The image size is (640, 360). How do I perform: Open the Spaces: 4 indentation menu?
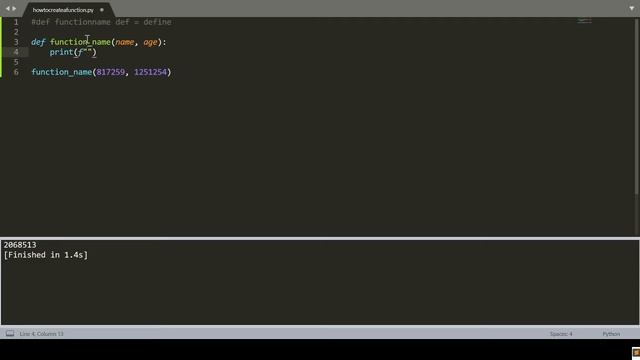point(561,334)
